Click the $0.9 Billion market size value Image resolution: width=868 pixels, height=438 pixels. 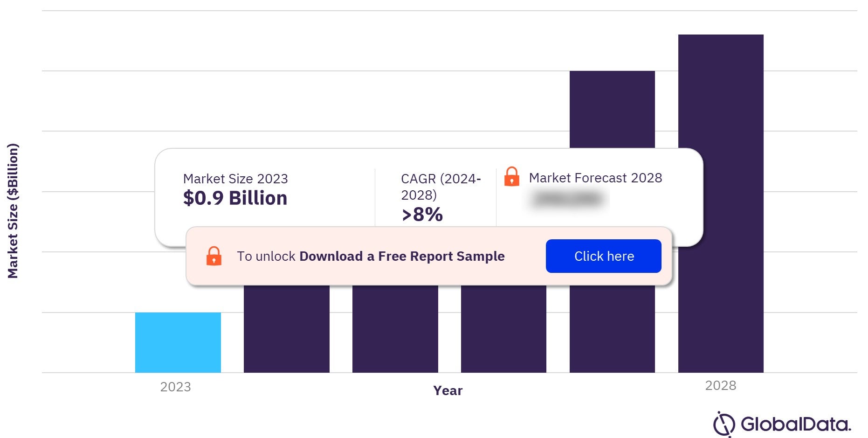click(x=235, y=198)
